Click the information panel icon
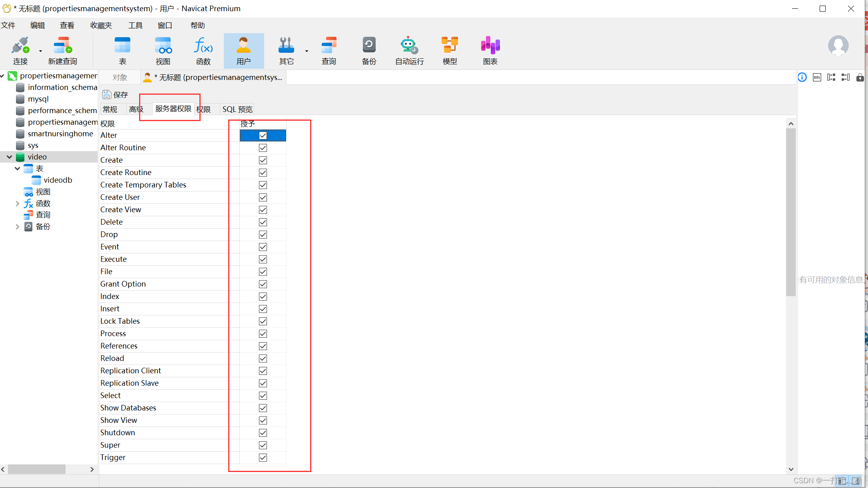The image size is (868, 488). [802, 78]
